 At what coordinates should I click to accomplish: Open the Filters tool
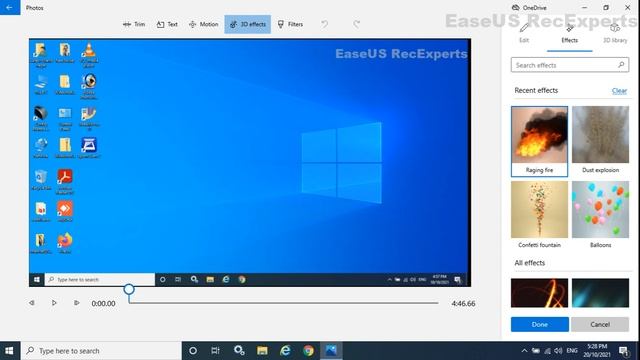290,24
